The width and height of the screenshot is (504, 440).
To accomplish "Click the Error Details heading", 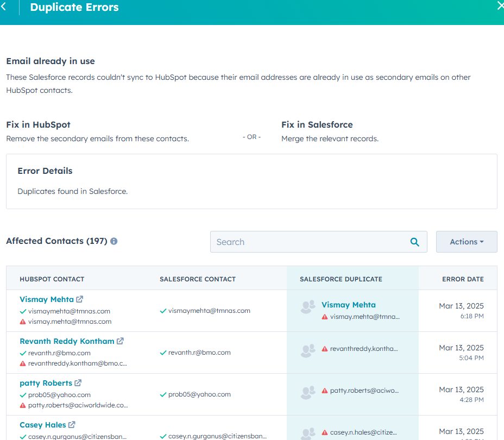I will point(45,171).
